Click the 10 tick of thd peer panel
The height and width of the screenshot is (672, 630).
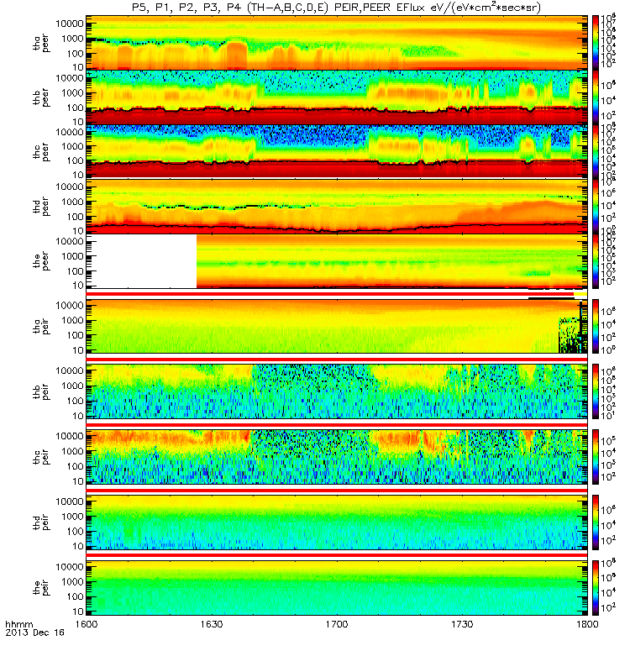(x=78, y=231)
